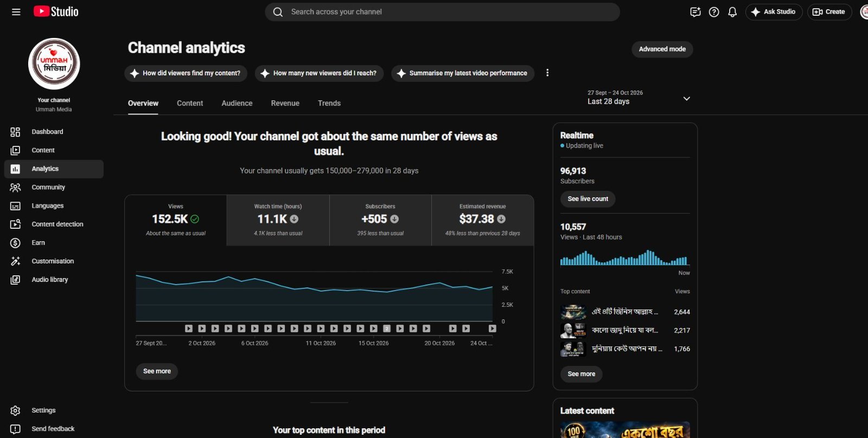868x438 pixels.
Task: Click the See live count button
Action: (588, 199)
